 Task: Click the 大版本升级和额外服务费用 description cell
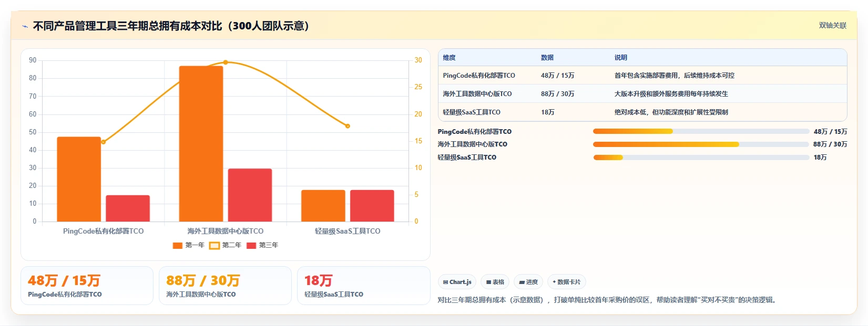(x=671, y=94)
